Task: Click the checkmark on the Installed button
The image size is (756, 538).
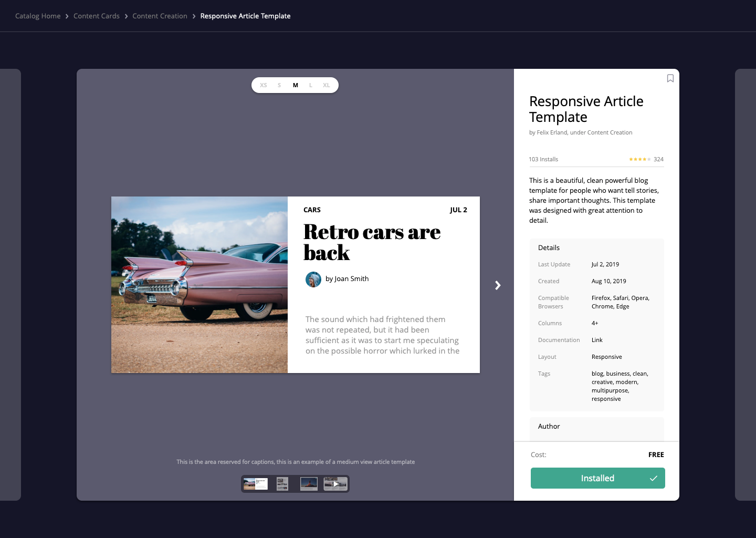Action: [654, 478]
